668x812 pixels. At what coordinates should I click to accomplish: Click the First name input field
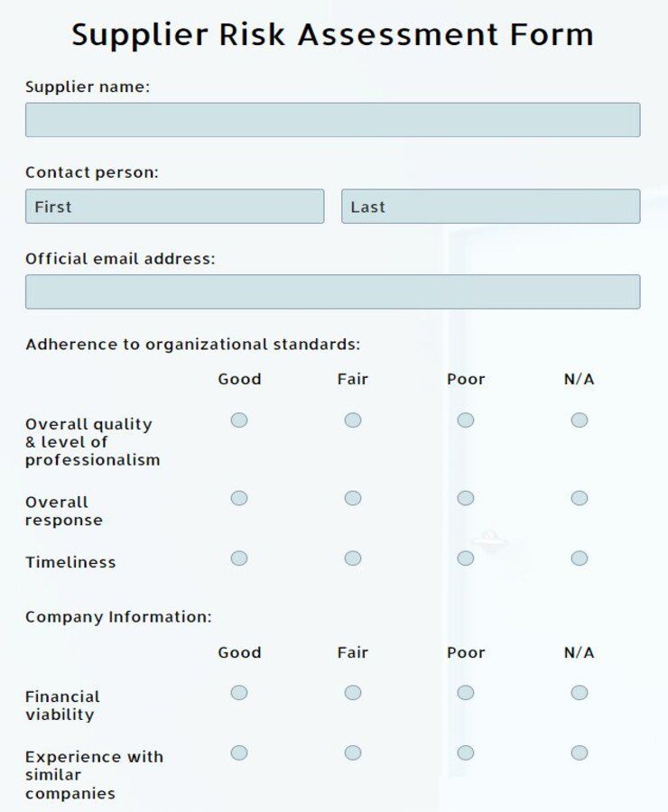coord(174,207)
